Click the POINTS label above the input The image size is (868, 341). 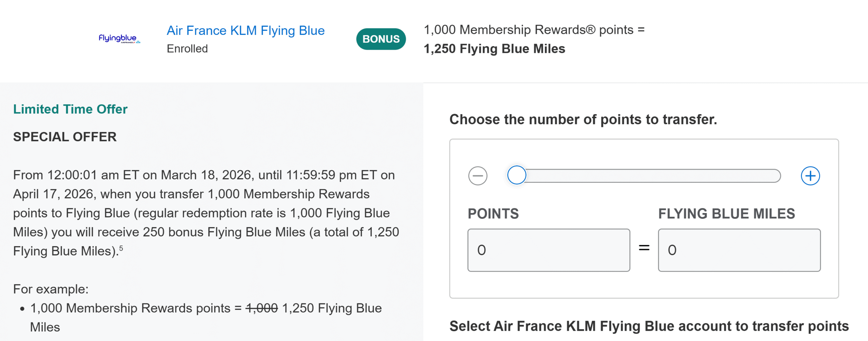[x=493, y=214]
